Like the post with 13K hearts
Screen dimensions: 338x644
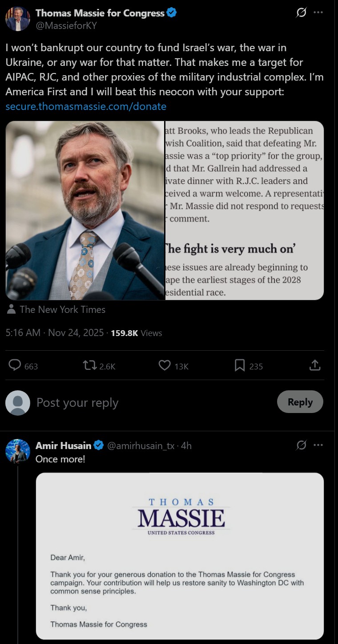[x=165, y=366]
